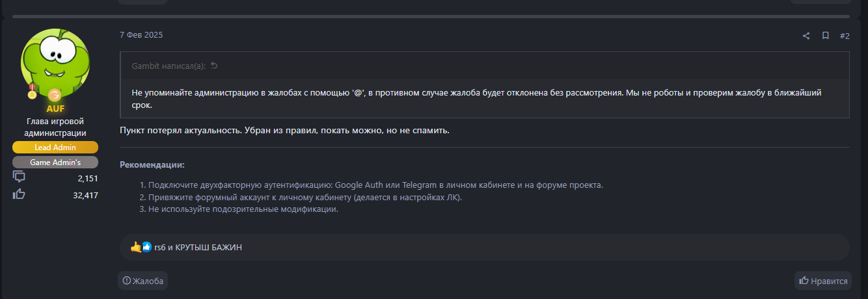Image resolution: width=868 pixels, height=299 pixels.
Task: Click the arrow icon beside Gambit quote
Action: coord(214,66)
